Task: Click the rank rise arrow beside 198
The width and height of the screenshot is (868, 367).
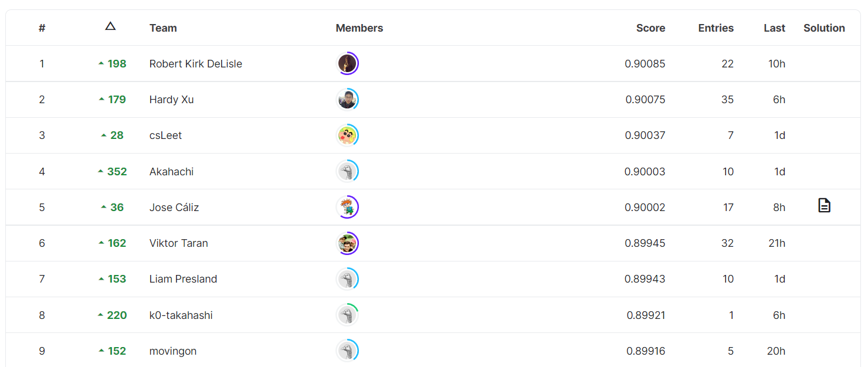Action: coord(101,63)
